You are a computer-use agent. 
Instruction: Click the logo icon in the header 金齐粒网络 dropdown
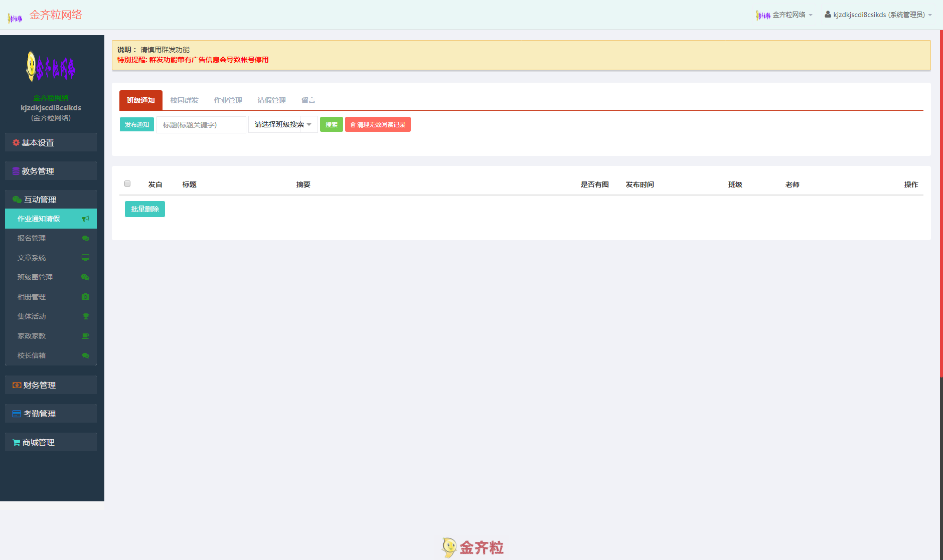763,15
